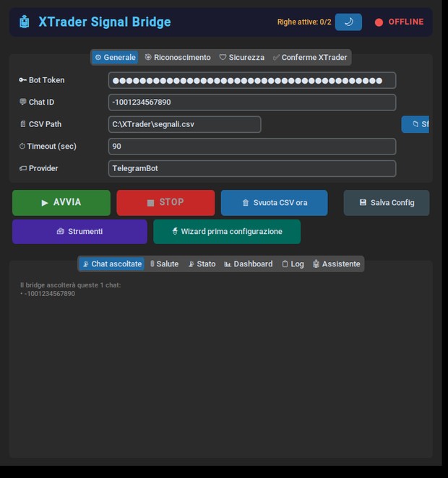The image size is (448, 478).
Task: Click the checkmark icon on Conferme XTrader
Action: pyautogui.click(x=276, y=57)
